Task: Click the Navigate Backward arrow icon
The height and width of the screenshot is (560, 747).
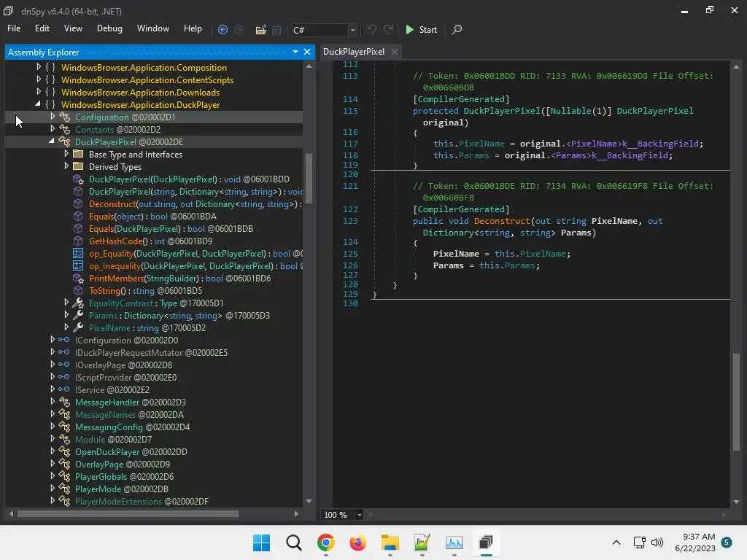Action: [222, 29]
